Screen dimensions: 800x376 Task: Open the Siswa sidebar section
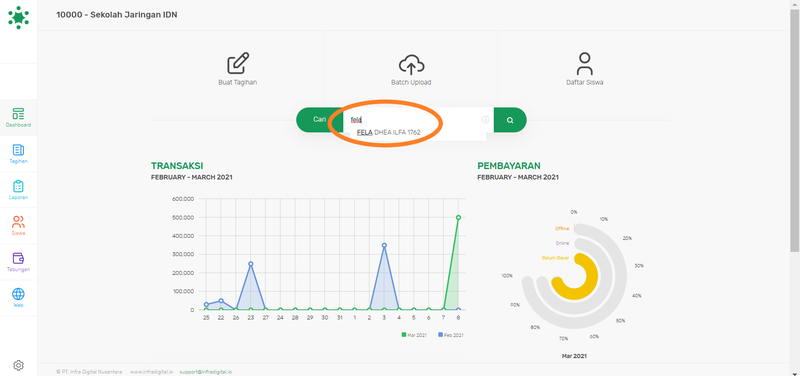[18, 226]
